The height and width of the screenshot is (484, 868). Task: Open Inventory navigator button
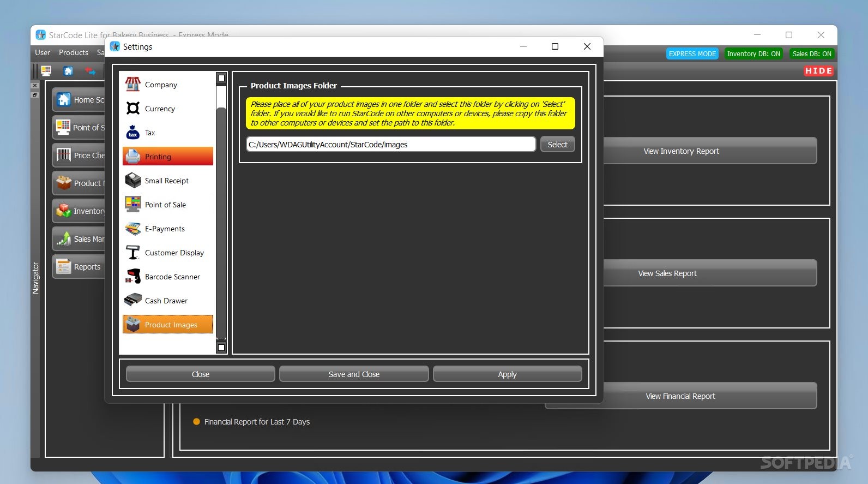(x=79, y=211)
